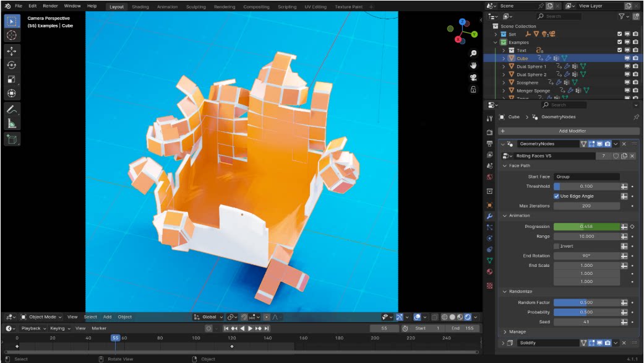Open the Render menu
Screen dimensions: 644x363
click(50, 6)
